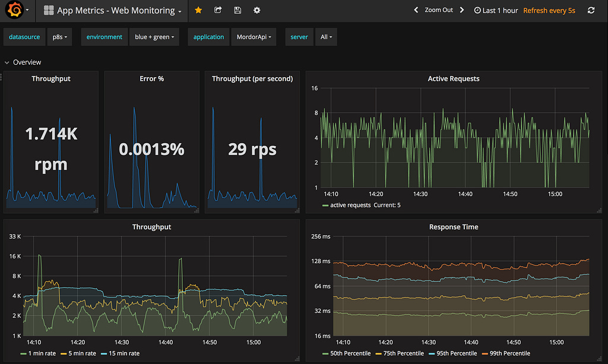Toggle active requests legend series
This screenshot has height=364, width=608.
pos(350,205)
